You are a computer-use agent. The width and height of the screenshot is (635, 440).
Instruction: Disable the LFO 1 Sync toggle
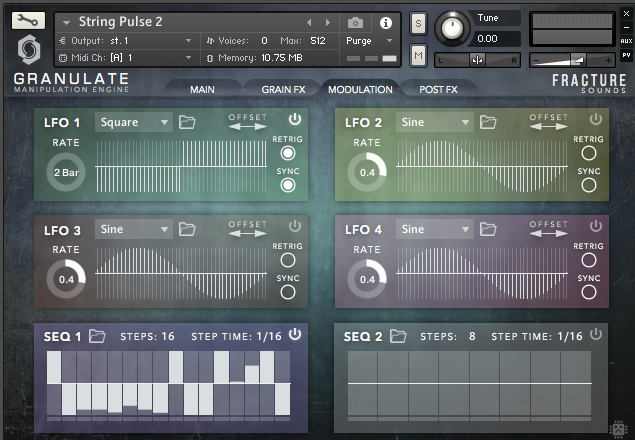pyautogui.click(x=288, y=186)
